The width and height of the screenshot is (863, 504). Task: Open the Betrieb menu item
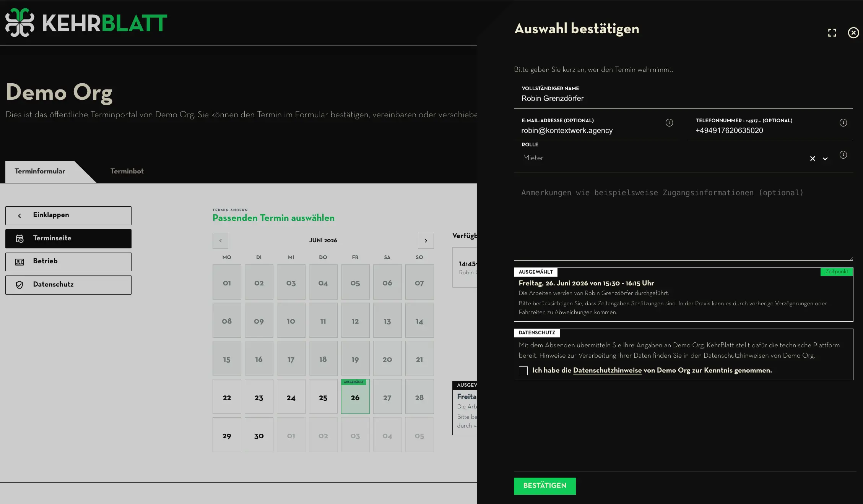coord(68,262)
